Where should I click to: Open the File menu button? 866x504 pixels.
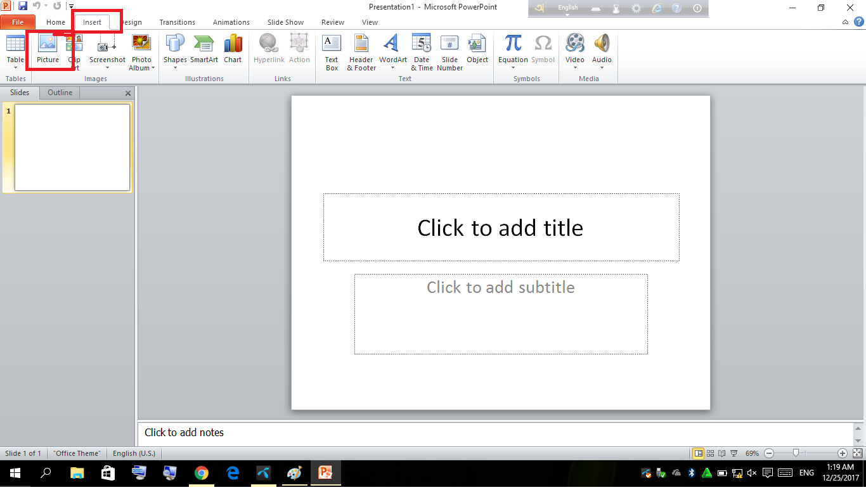coord(18,22)
